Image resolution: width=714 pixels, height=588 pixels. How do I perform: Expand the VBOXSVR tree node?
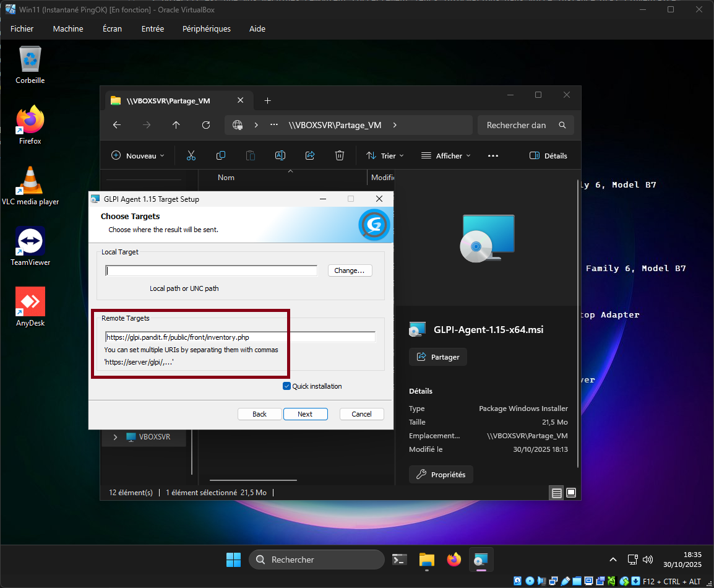(115, 437)
